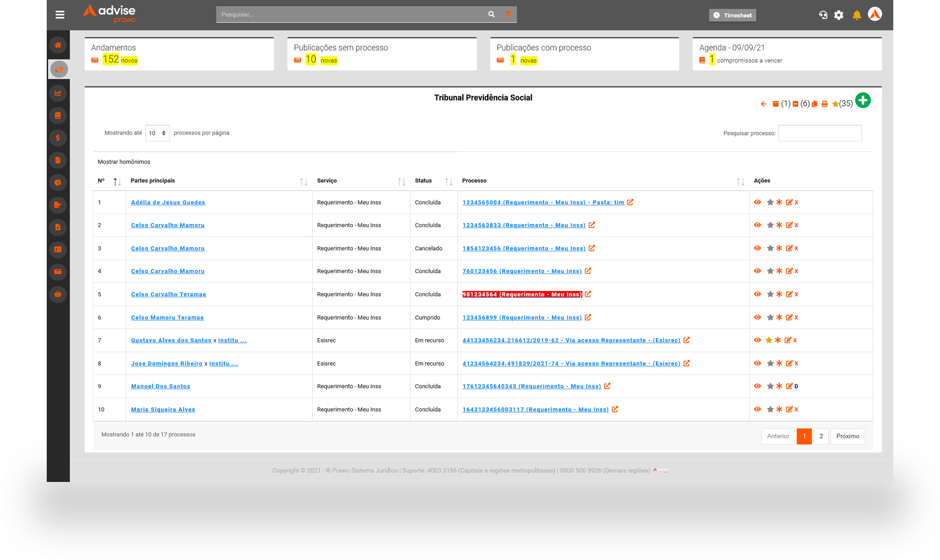Click the copy documents icon
940x560 pixels.
(815, 104)
